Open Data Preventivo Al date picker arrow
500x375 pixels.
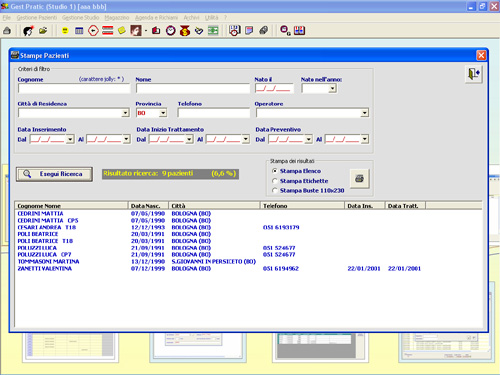click(x=365, y=139)
